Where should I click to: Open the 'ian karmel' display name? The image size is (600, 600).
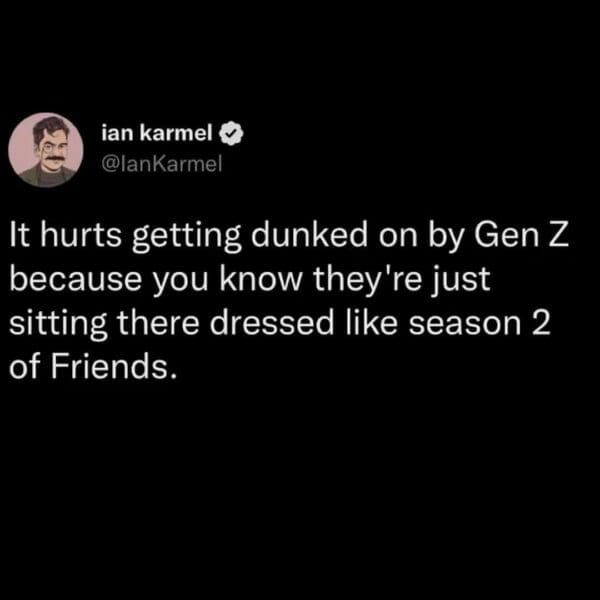pos(157,133)
